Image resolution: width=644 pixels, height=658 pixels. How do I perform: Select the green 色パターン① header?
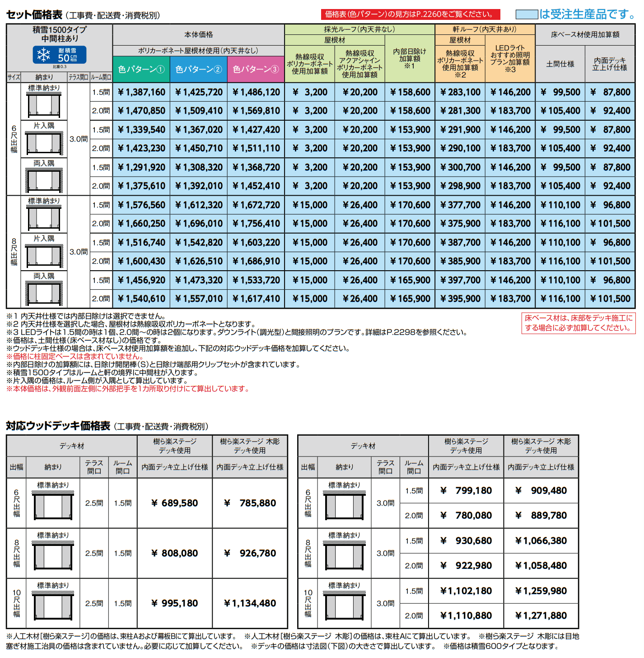(141, 69)
